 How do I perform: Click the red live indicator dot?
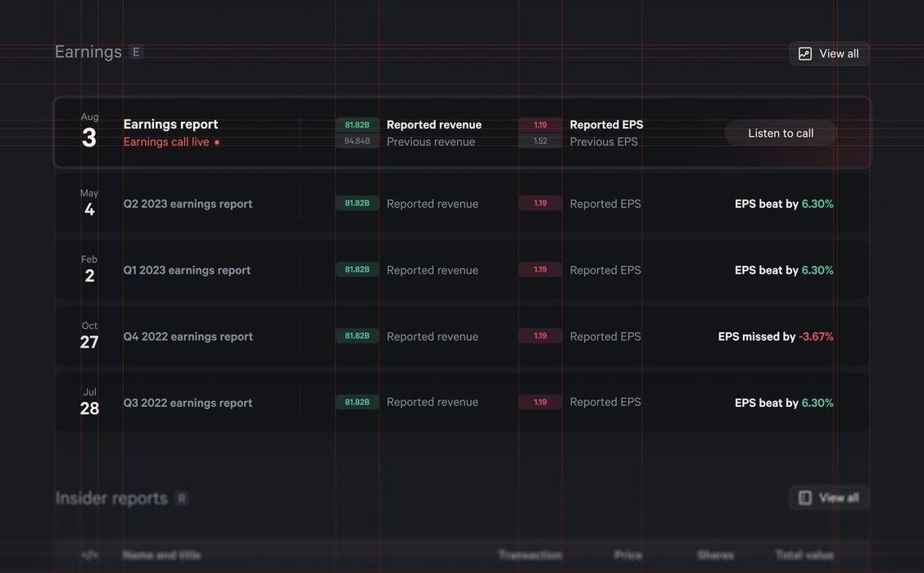[x=217, y=142]
